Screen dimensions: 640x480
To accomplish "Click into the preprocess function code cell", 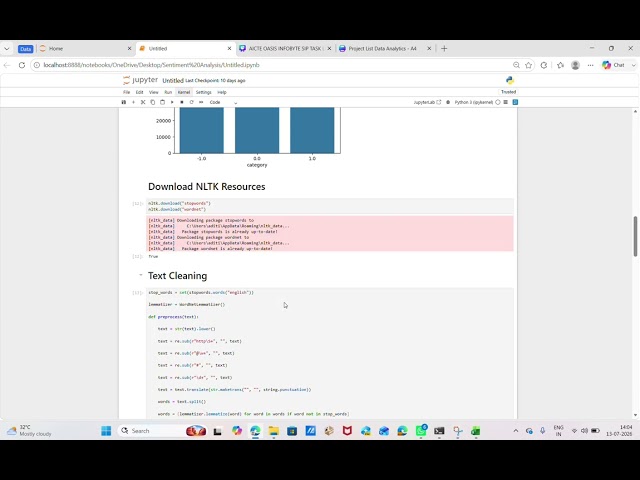I will 330,353.
